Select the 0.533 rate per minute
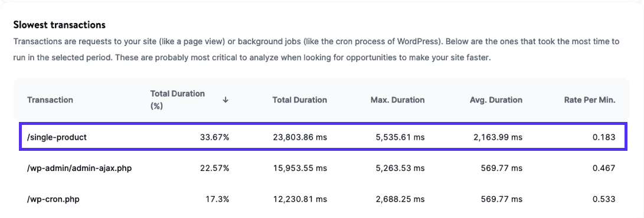 604,200
